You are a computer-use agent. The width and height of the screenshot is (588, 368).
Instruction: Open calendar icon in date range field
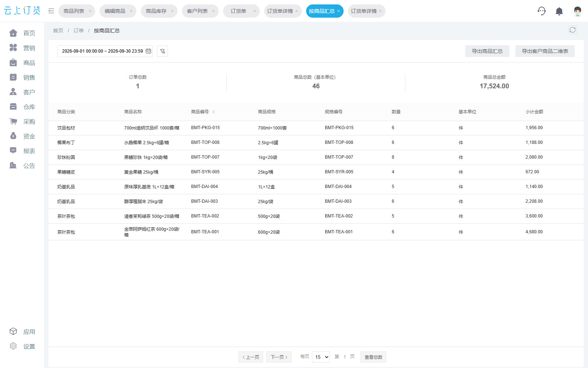(x=148, y=51)
